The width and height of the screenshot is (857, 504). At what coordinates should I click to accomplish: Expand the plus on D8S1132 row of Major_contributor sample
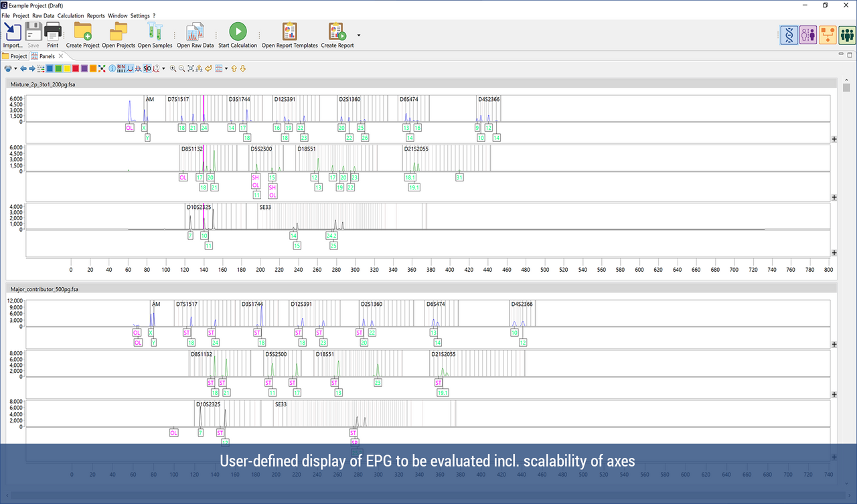pyautogui.click(x=834, y=395)
